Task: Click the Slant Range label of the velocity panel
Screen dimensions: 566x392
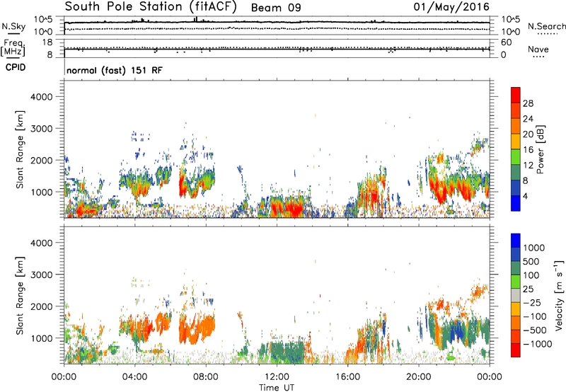Action: pyautogui.click(x=20, y=296)
